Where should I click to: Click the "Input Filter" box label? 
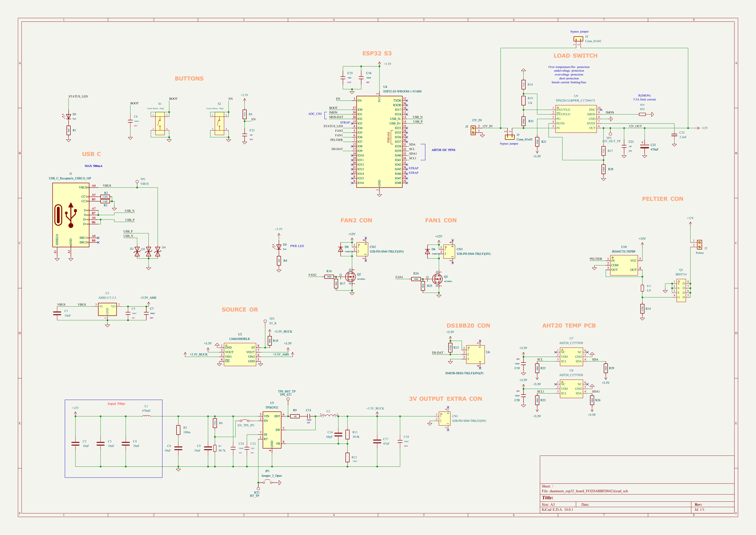point(116,403)
